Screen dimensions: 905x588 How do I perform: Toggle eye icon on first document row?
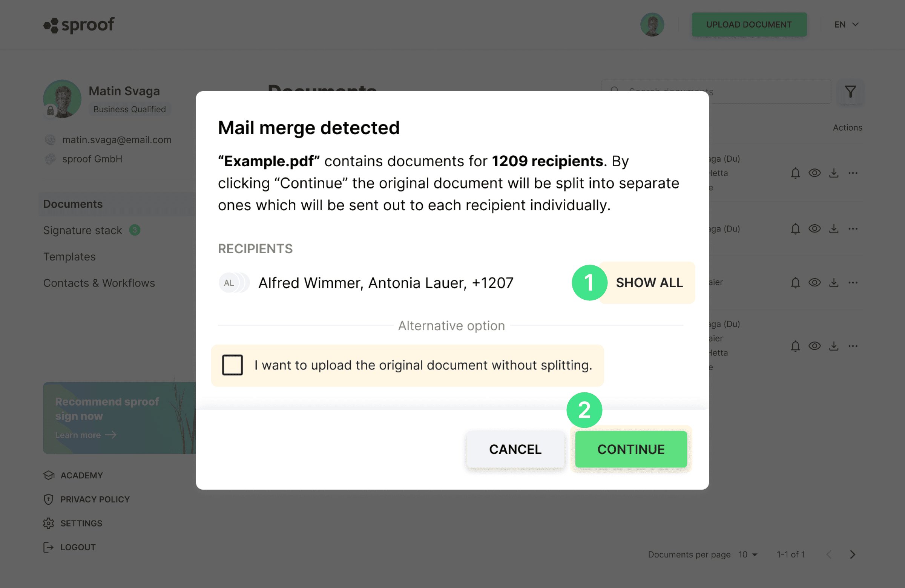click(x=814, y=173)
